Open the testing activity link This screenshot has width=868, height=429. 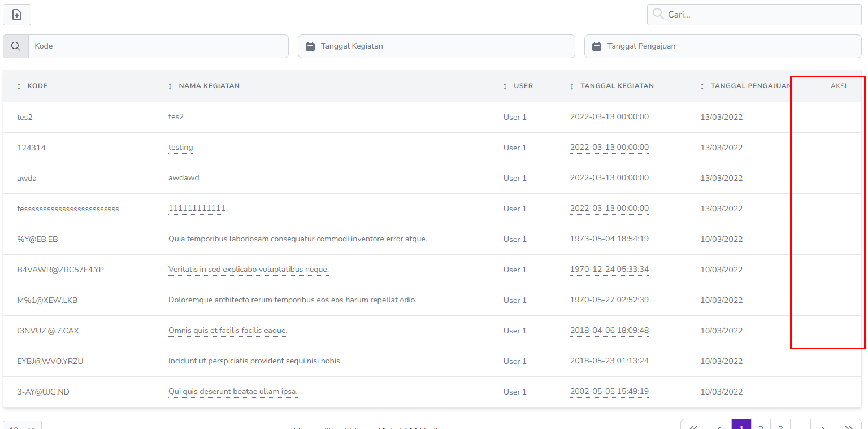pos(180,148)
